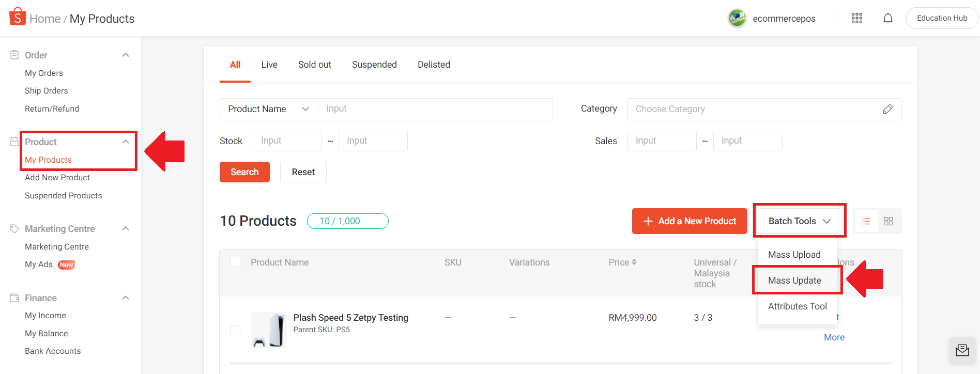Click the Add a New Product button
The width and height of the screenshot is (980, 374).
click(690, 221)
